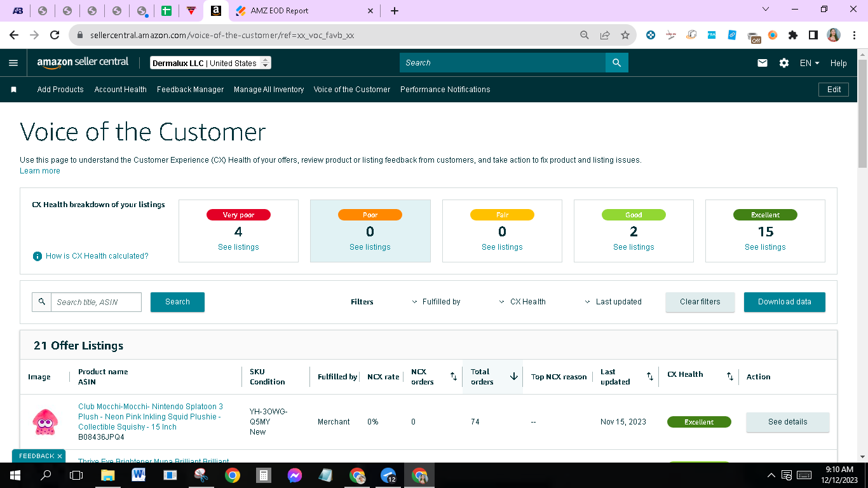
Task: Open File Explorer from the taskbar
Action: point(107,475)
